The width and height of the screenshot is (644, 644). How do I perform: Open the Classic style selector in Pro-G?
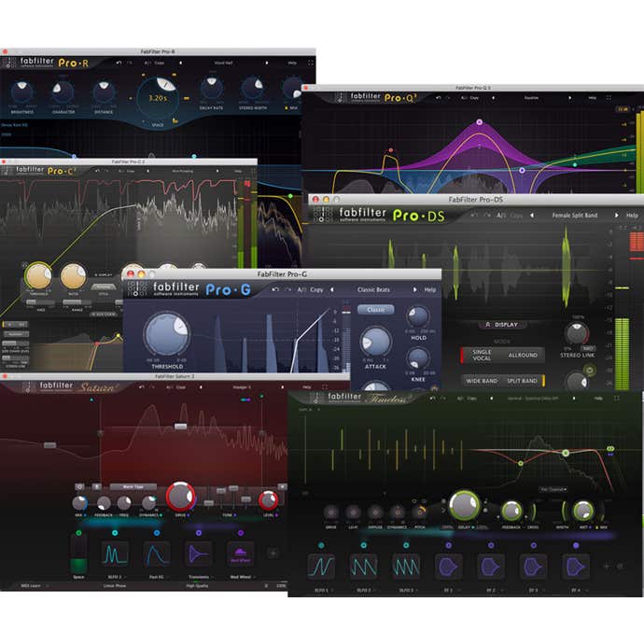[x=375, y=310]
